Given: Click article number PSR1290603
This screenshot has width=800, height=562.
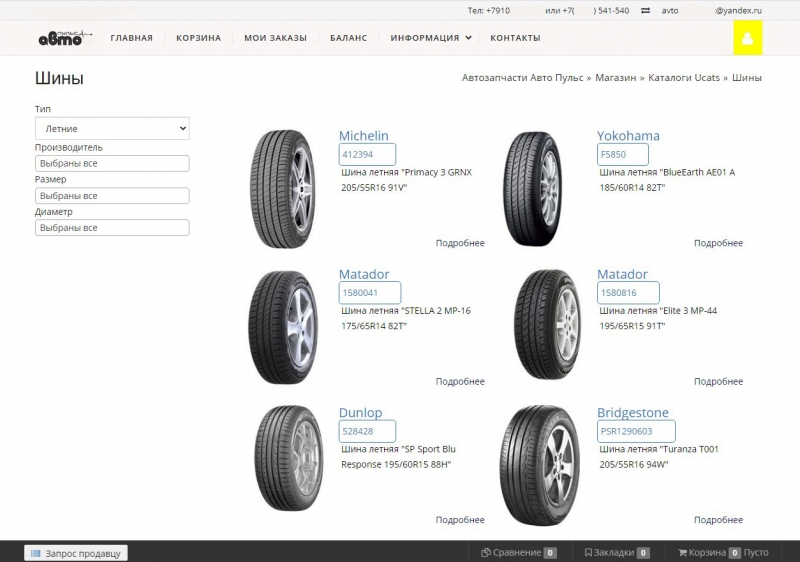Looking at the screenshot, I should [636, 431].
